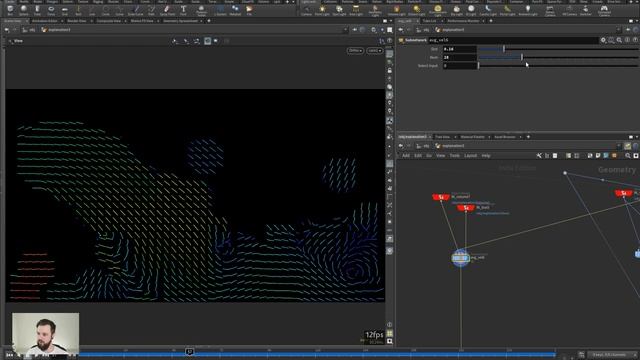Image resolution: width=640 pixels, height=360 pixels.
Task: Switch to the Render View tab
Action: click(x=77, y=21)
